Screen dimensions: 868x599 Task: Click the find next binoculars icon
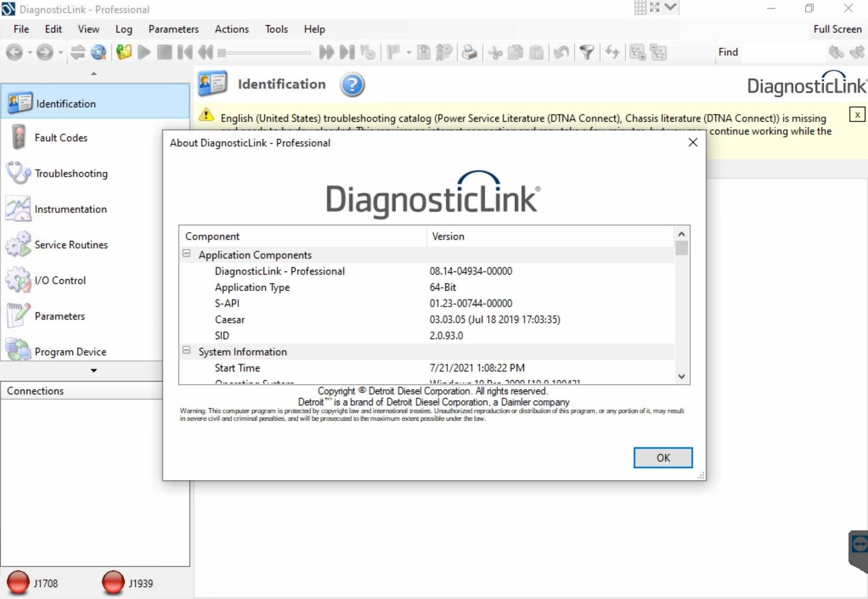click(857, 52)
